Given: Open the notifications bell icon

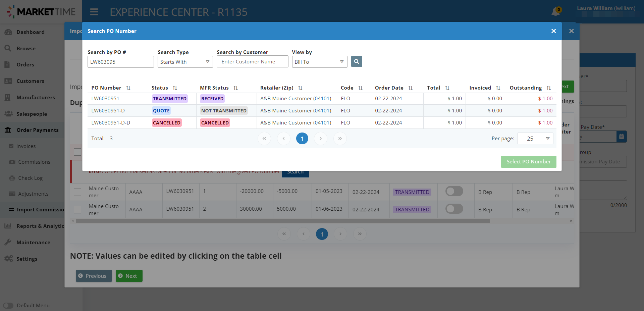Looking at the screenshot, I should [x=555, y=12].
